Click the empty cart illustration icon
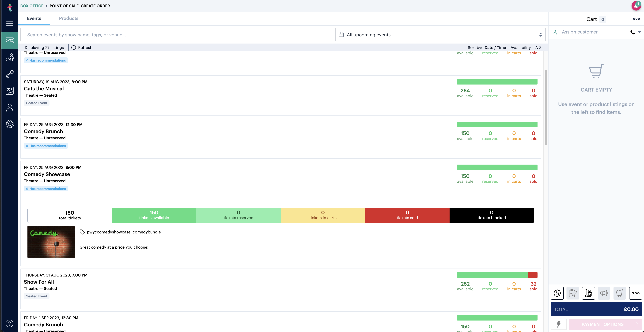The image size is (644, 332). pos(596,71)
